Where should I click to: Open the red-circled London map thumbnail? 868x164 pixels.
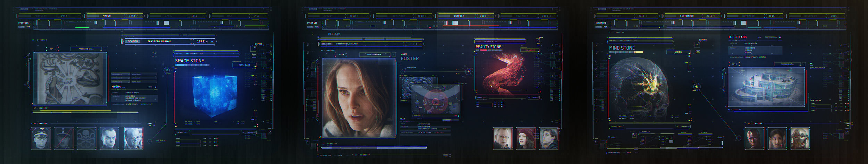click(436, 101)
